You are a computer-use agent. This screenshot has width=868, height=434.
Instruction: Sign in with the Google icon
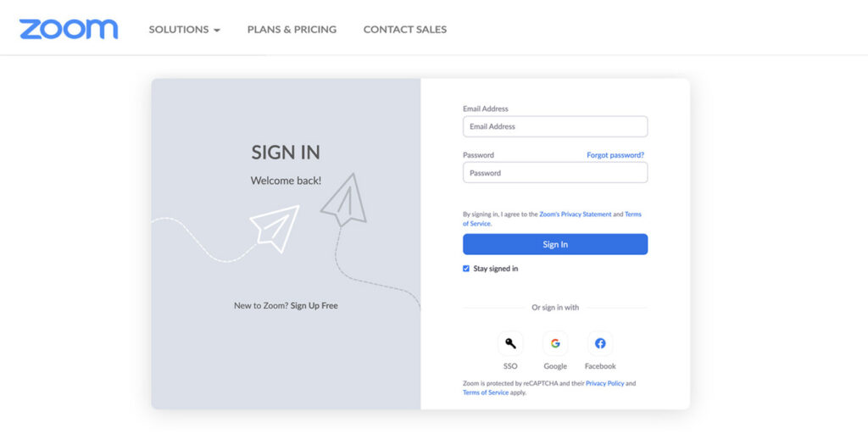555,343
